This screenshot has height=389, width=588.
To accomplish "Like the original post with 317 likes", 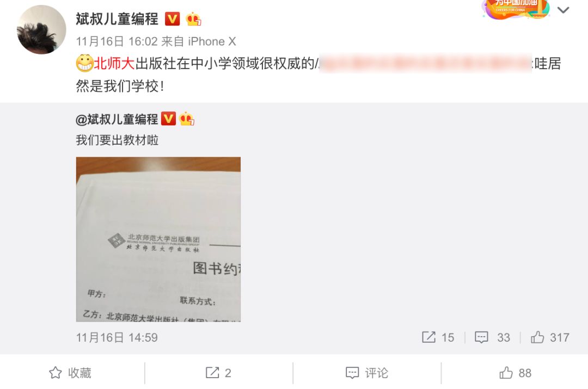I will point(550,337).
